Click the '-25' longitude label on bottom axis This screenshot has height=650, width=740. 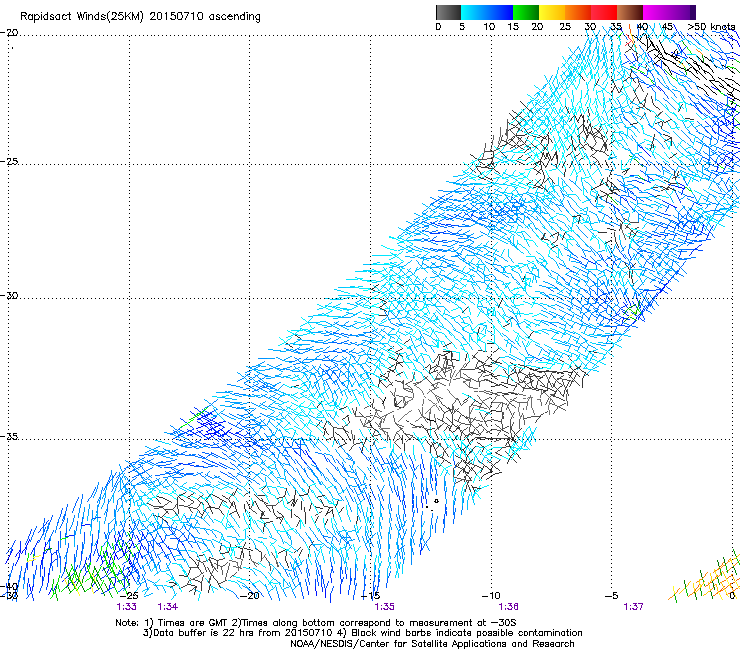pos(129,596)
